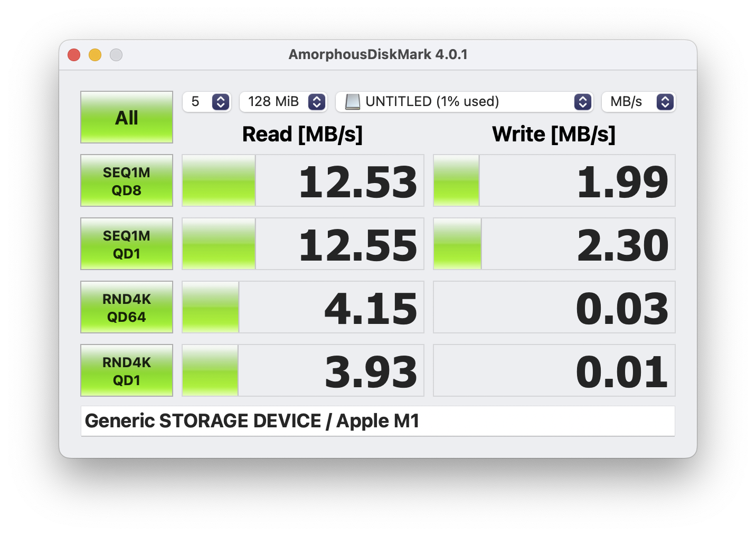The height and width of the screenshot is (536, 756).
Task: Click the All benchmark button
Action: [x=127, y=117]
